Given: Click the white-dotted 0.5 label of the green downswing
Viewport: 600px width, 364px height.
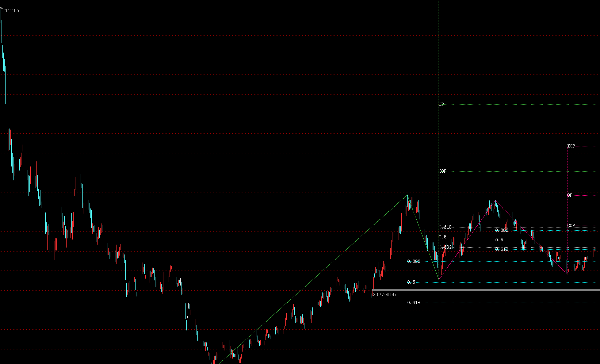Looking at the screenshot, I should click(443, 237).
